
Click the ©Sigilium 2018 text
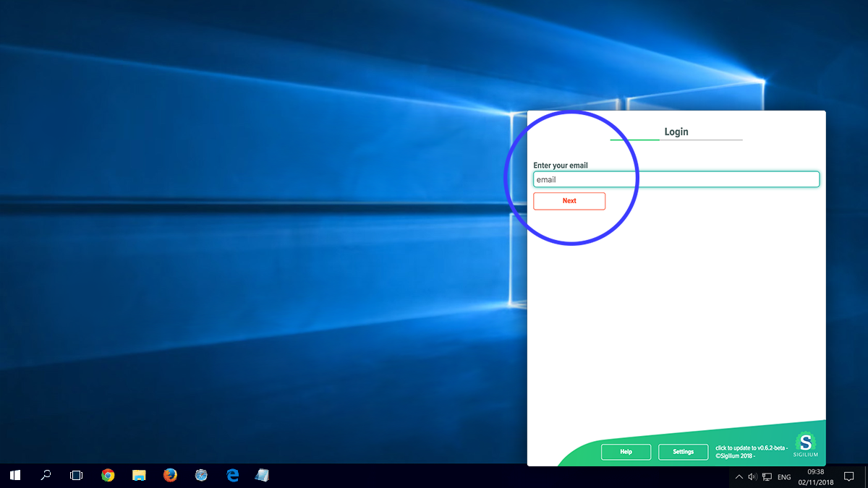tap(735, 456)
